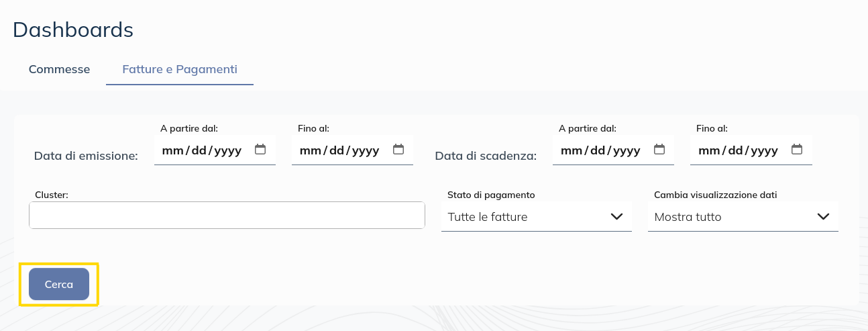Open calendar picker for due-date end
This screenshot has width=868, height=331.
pyautogui.click(x=797, y=150)
